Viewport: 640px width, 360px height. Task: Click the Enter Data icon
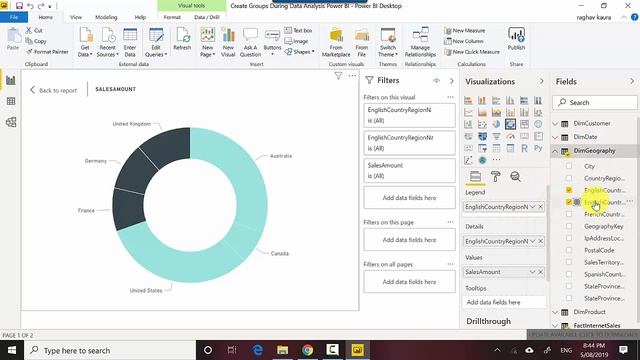tap(130, 42)
